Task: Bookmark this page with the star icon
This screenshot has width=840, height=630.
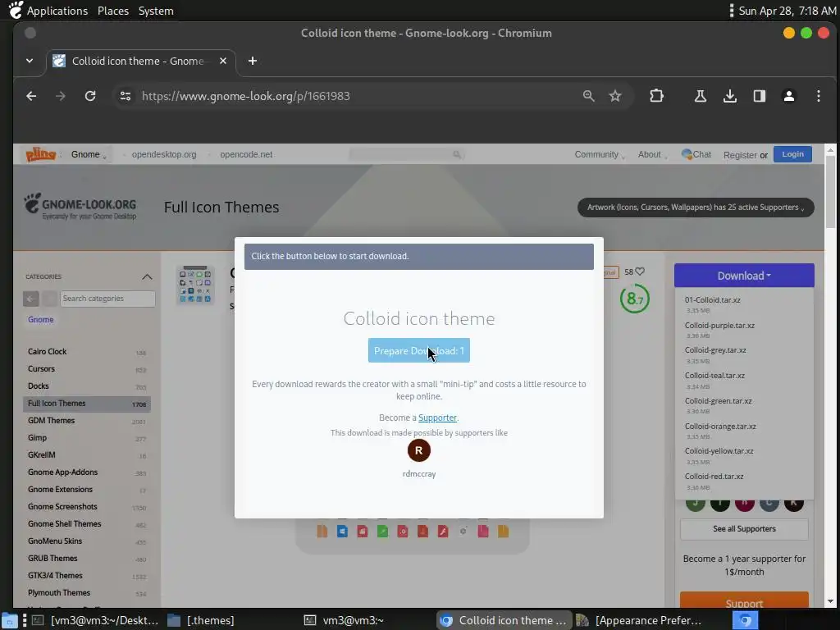Action: tap(615, 96)
